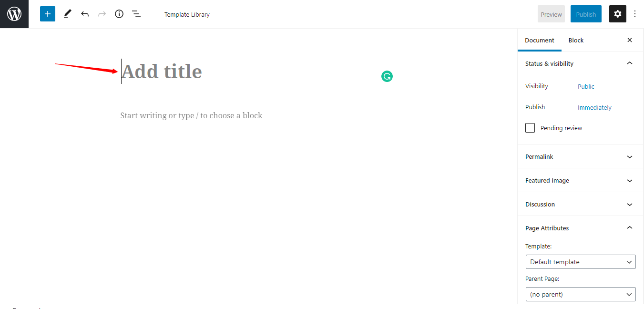Viewport: 644px width, 309px height.
Task: Check the Pending review checkbox
Action: [x=530, y=128]
